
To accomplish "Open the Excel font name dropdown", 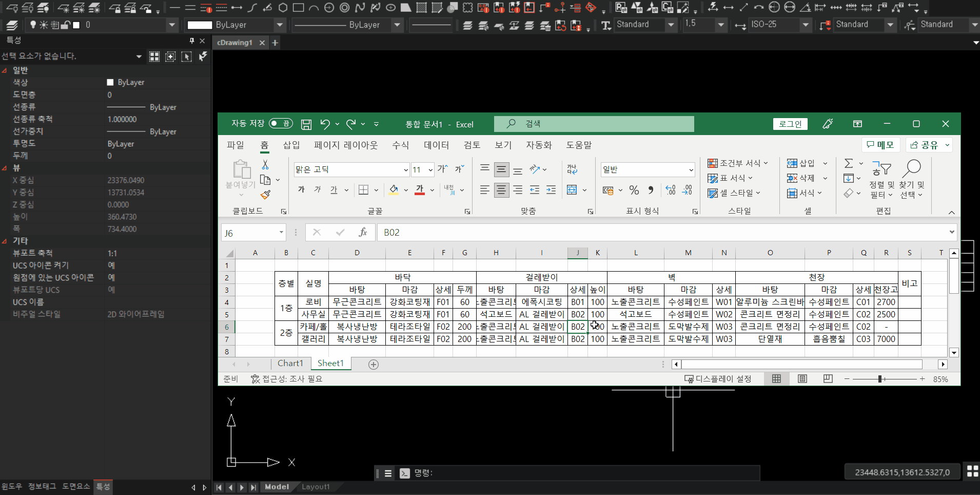I will [x=406, y=170].
